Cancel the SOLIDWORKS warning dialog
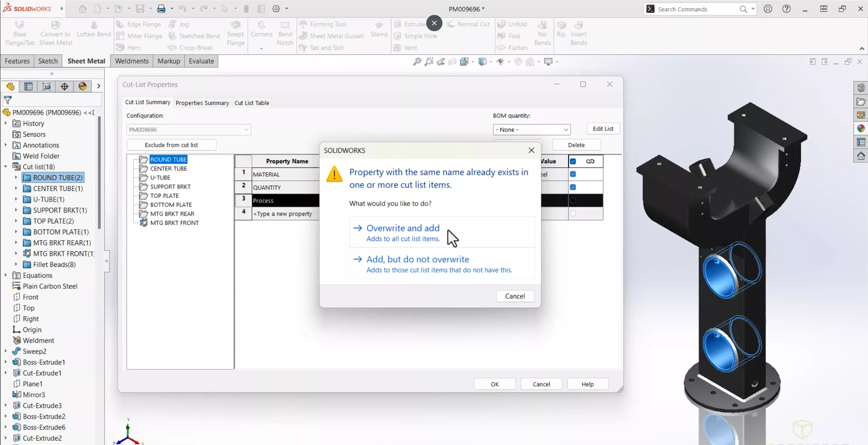Screen dimensions: 868x445 pyautogui.click(x=515, y=296)
